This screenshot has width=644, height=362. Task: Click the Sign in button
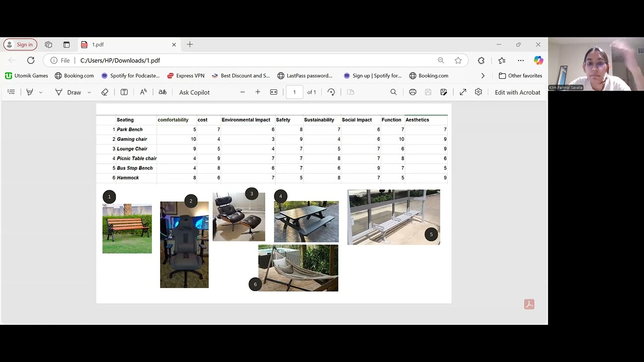point(20,44)
